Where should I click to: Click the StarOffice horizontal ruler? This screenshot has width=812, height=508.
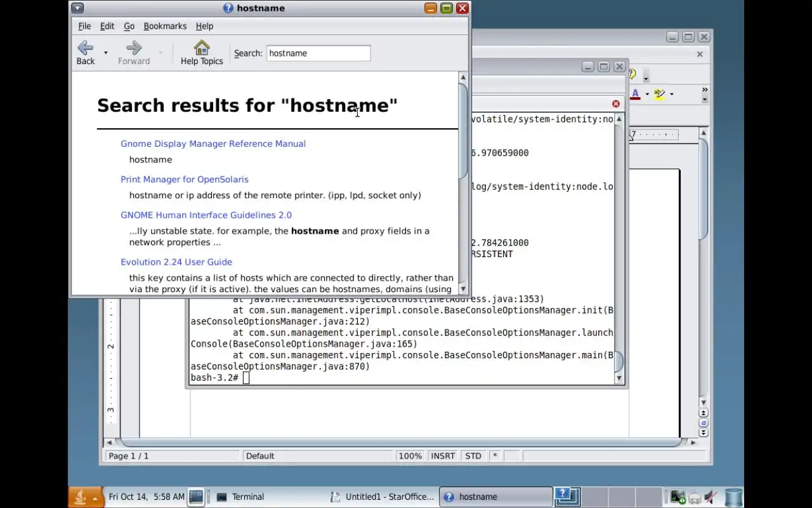(x=653, y=135)
